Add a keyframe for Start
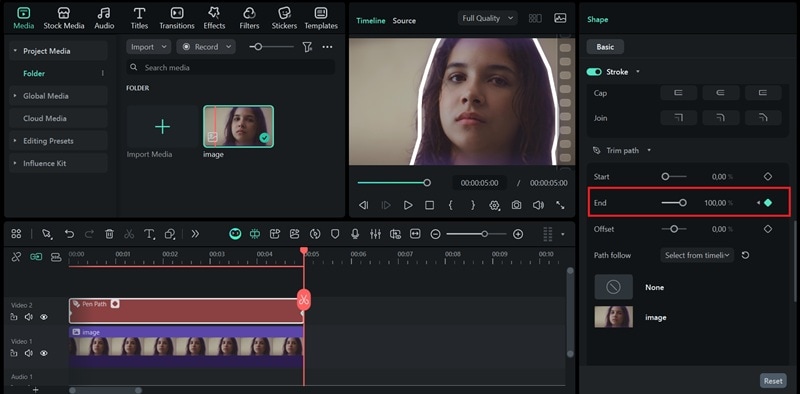This screenshot has height=394, width=800. (x=768, y=177)
